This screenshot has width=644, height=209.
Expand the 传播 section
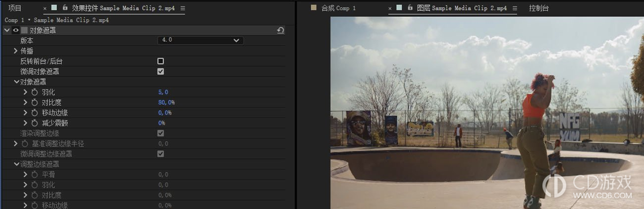(x=16, y=51)
